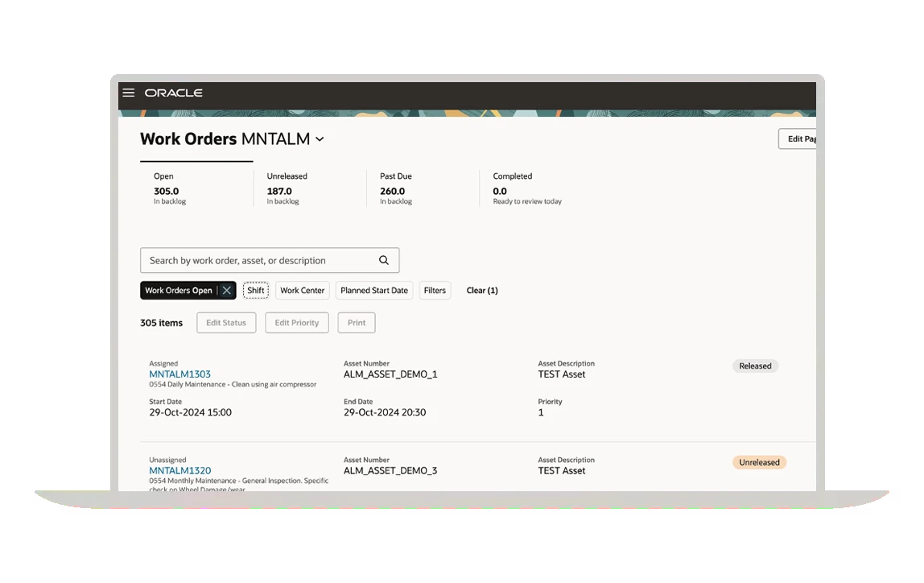Open work order MNTALM1320
924x583 pixels.
[180, 471]
